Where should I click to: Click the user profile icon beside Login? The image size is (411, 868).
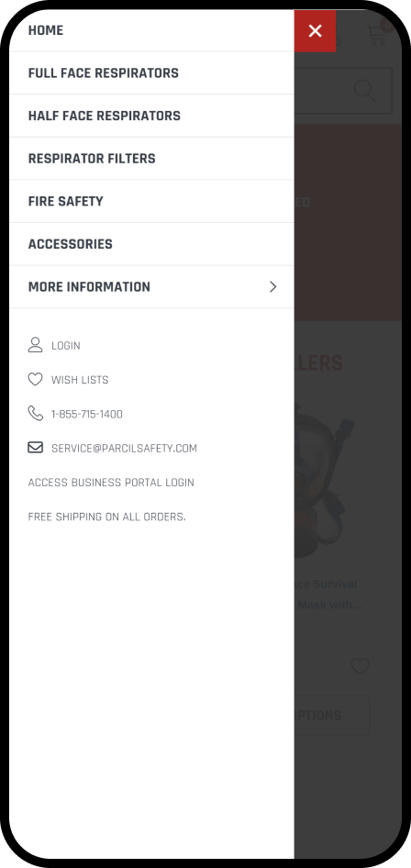(x=36, y=345)
